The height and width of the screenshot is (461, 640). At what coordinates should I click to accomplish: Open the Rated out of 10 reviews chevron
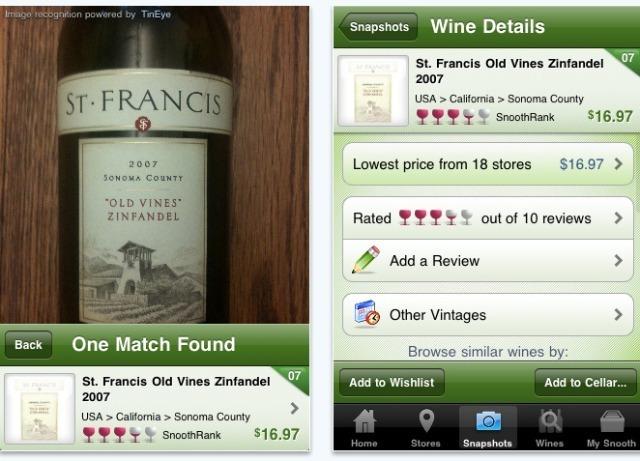coord(618,218)
